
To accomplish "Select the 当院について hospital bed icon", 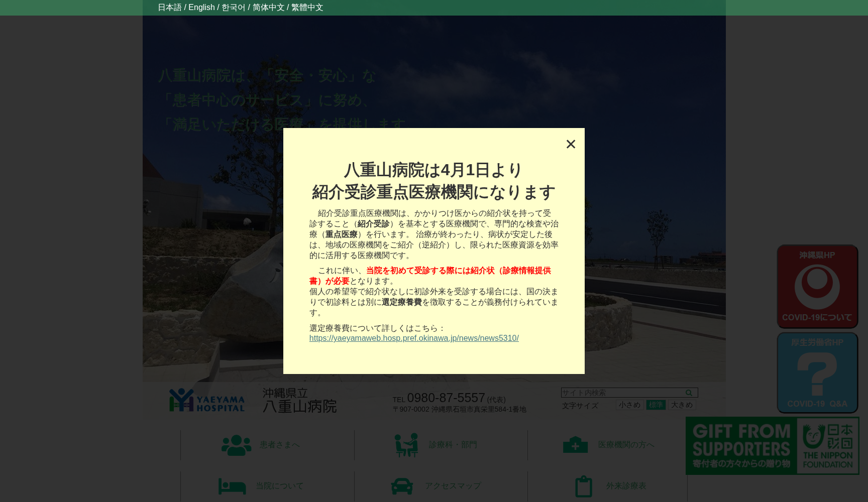I will click(232, 486).
